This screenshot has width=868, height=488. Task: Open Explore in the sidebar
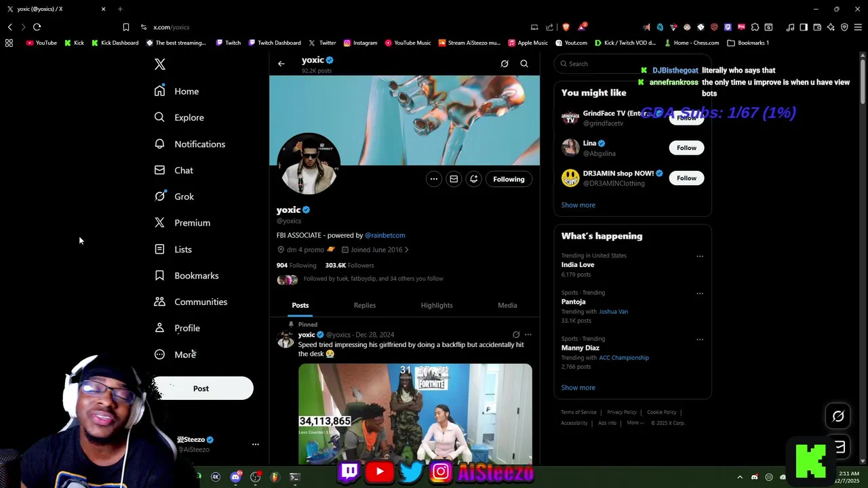[x=179, y=117]
